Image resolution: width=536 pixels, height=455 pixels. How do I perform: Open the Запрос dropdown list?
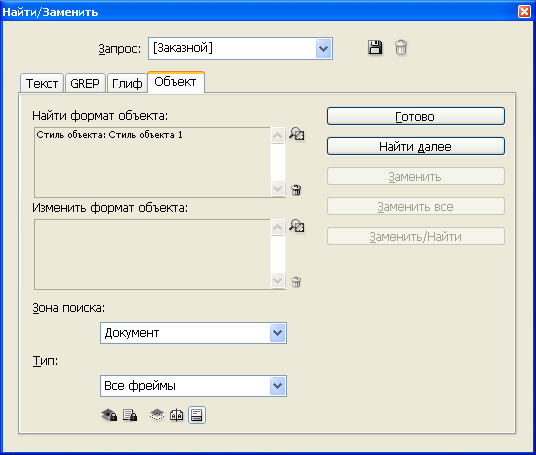coord(323,49)
